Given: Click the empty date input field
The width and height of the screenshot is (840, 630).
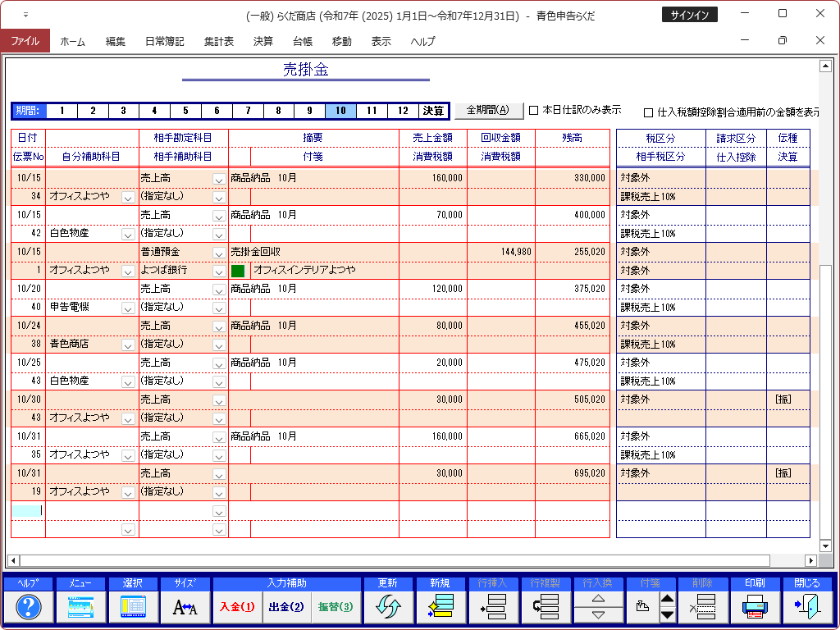Looking at the screenshot, I should (26, 510).
